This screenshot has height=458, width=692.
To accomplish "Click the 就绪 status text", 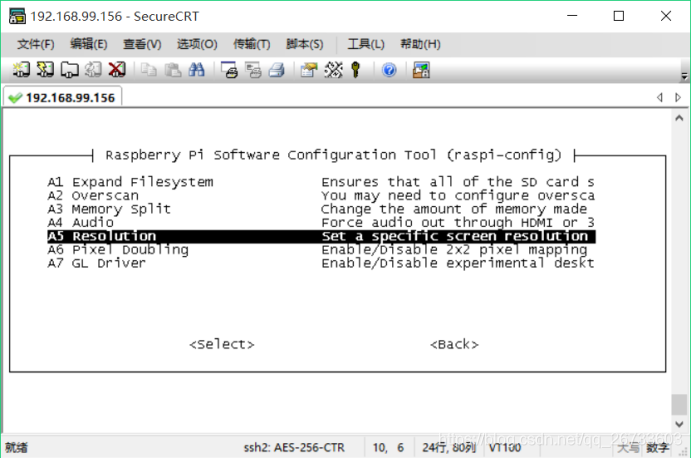I will [16, 447].
